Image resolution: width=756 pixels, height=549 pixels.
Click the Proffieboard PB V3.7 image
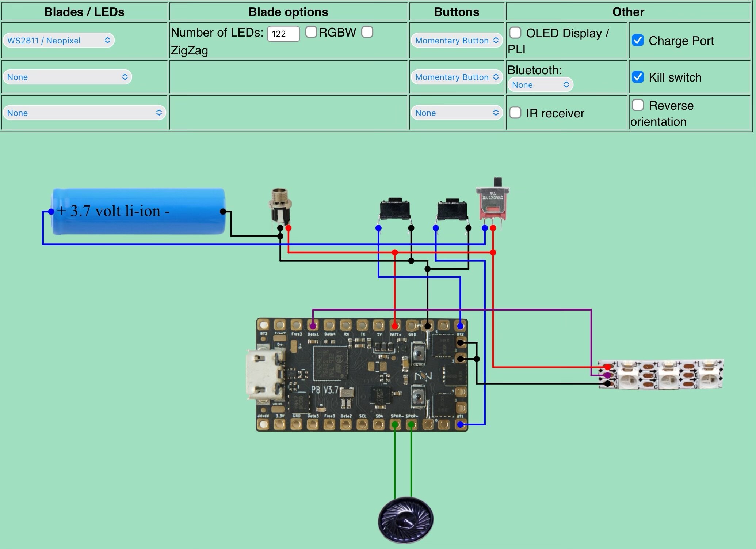(x=362, y=375)
